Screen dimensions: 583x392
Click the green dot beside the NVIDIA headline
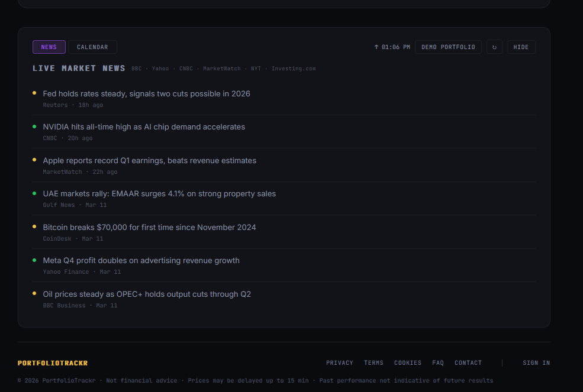click(36, 126)
